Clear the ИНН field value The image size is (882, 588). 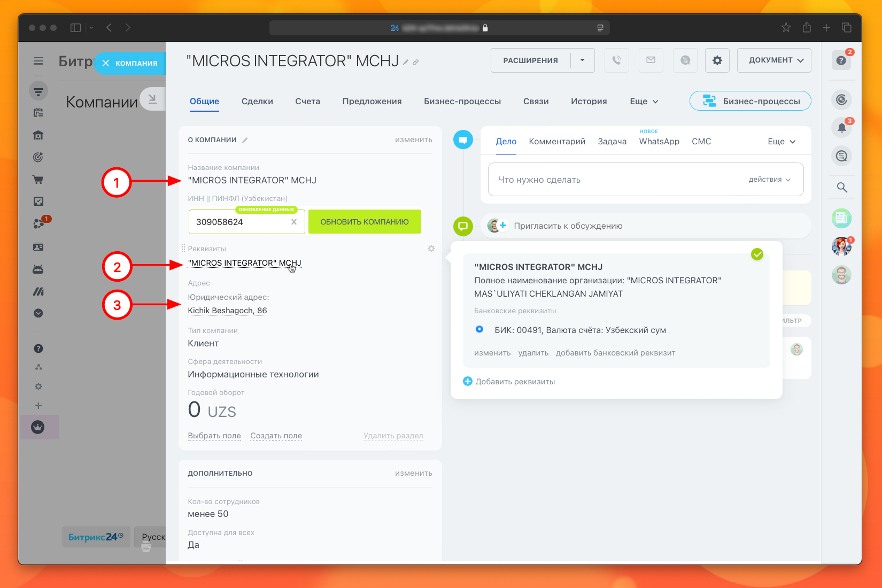point(294,222)
